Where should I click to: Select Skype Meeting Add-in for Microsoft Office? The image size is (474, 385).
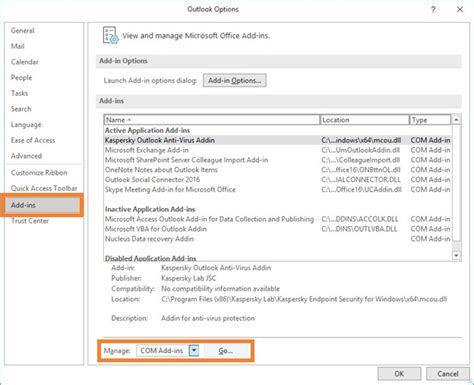278,190
